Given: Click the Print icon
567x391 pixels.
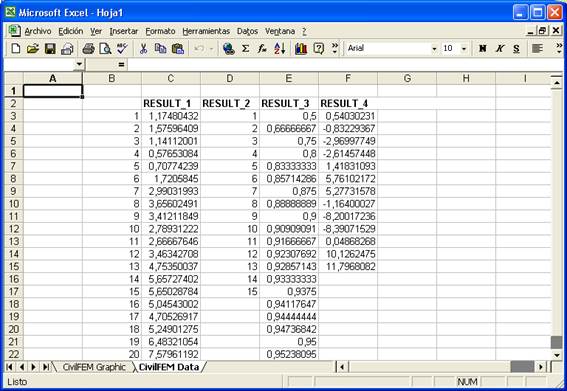Looking at the screenshot, I should 88,48.
